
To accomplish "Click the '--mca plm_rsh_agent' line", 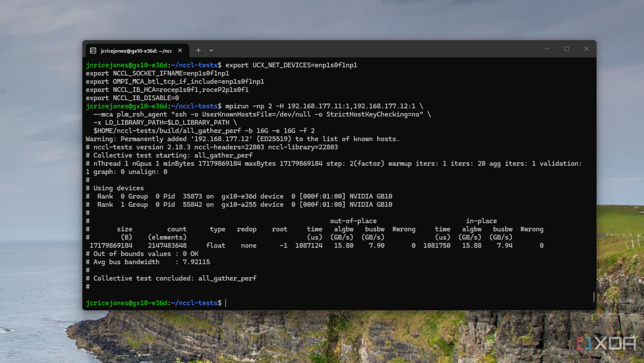I will (262, 114).
